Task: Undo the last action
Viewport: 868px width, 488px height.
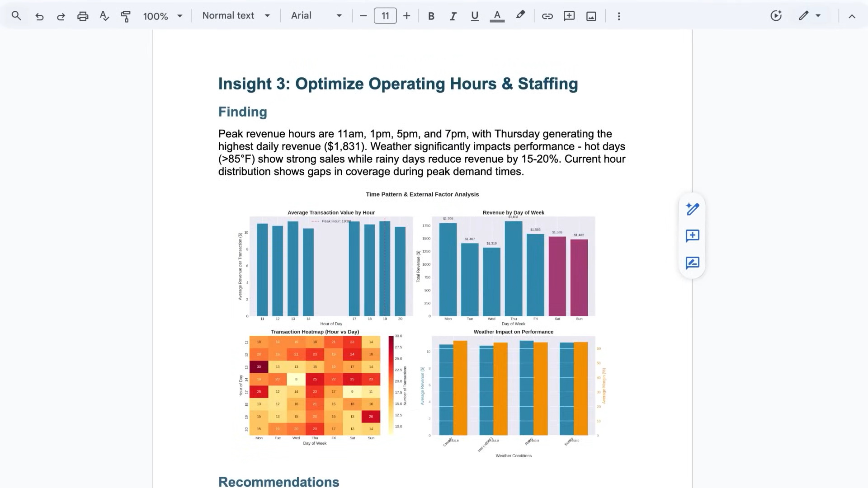Action: click(x=39, y=16)
